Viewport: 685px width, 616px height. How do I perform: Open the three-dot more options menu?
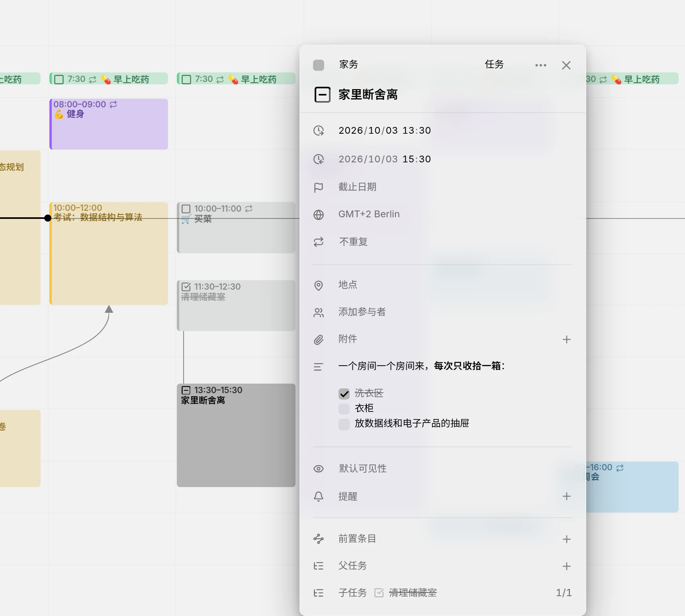(540, 65)
